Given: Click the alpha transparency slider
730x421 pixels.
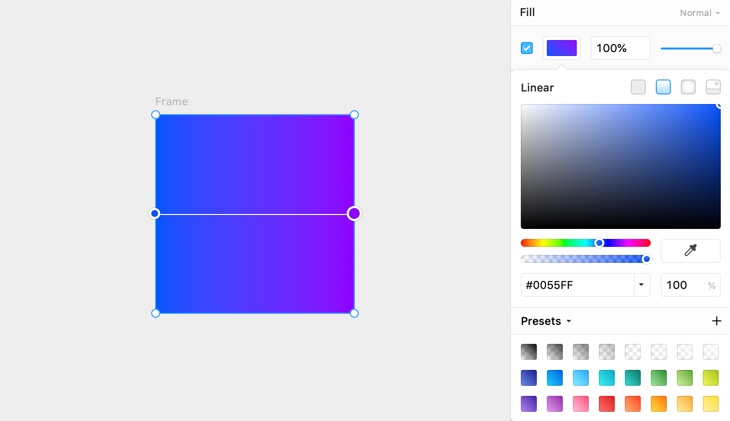Looking at the screenshot, I should point(585,259).
